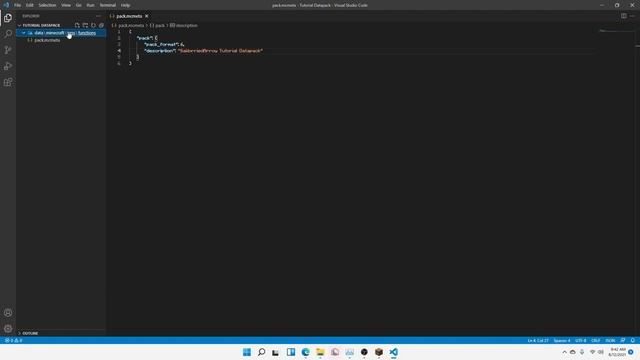Open pack.mcmeta in the file tree

pyautogui.click(x=47, y=40)
